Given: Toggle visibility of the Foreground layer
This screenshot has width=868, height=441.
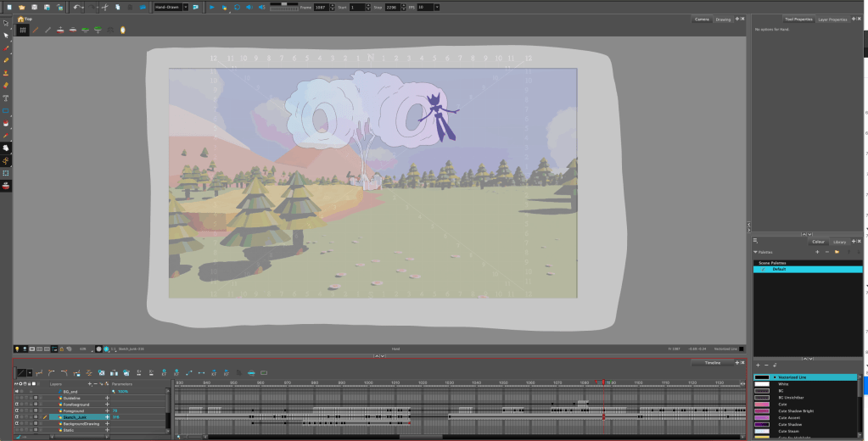Looking at the screenshot, I should point(16,410).
